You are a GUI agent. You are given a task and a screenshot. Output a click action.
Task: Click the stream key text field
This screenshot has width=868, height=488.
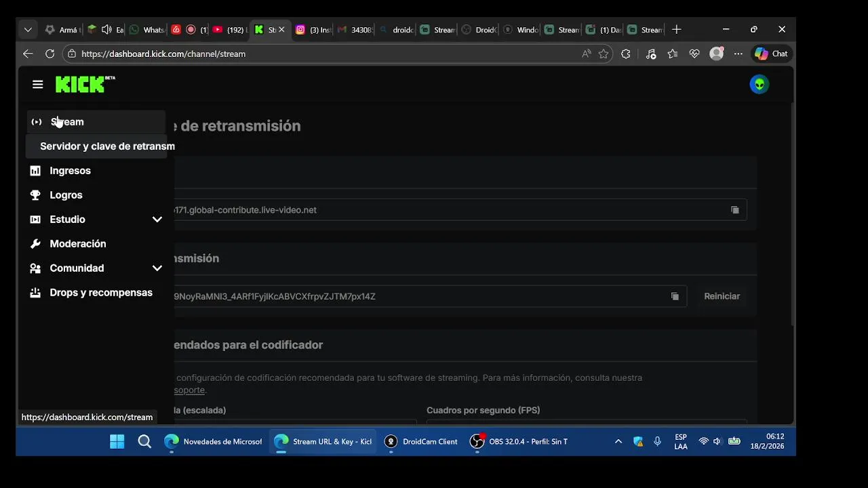[x=430, y=296]
